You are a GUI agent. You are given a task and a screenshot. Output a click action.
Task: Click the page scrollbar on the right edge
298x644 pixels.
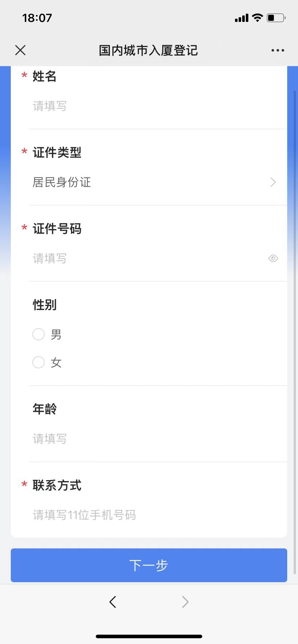click(x=295, y=323)
